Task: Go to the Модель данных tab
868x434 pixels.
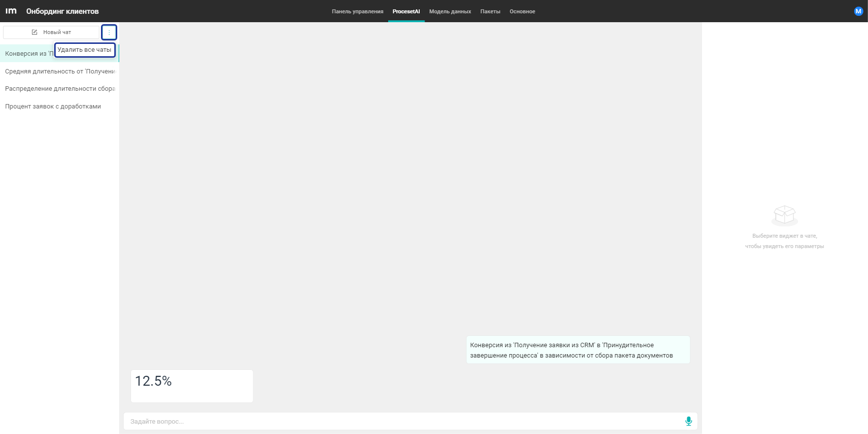Action: pyautogui.click(x=450, y=11)
